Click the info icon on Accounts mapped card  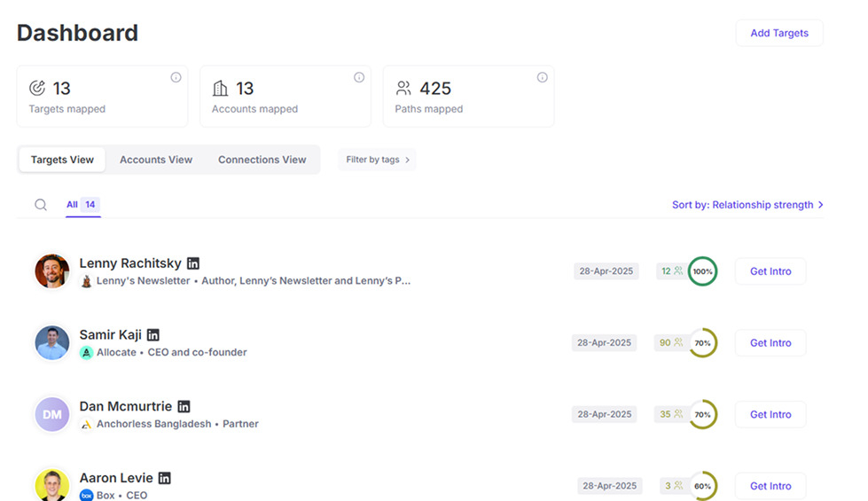point(359,77)
